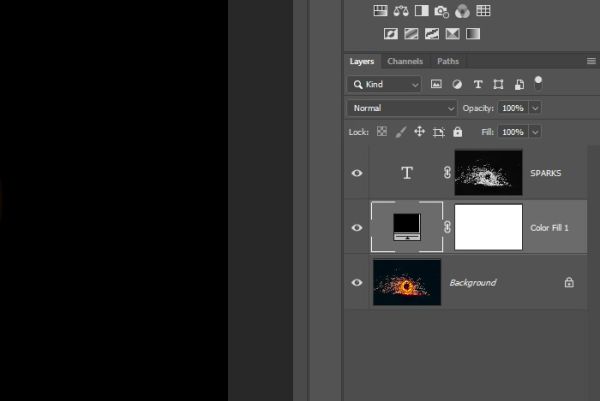Switch to the Paths tab
The image size is (600, 401).
[448, 61]
